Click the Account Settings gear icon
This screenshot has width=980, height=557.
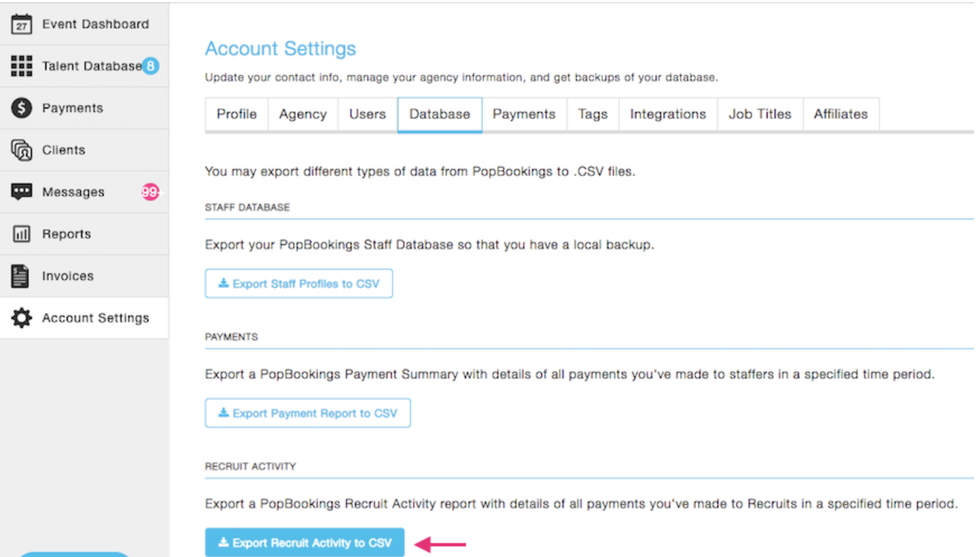point(22,318)
